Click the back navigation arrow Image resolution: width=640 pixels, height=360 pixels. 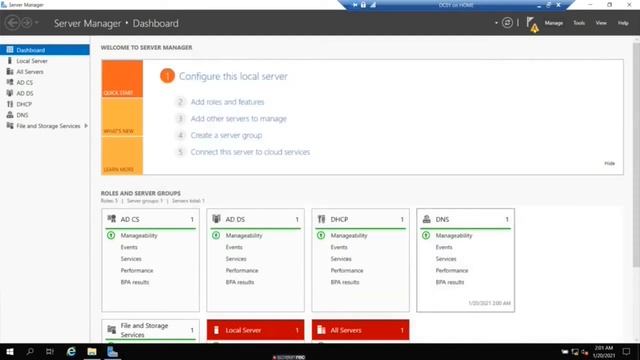pos(12,23)
